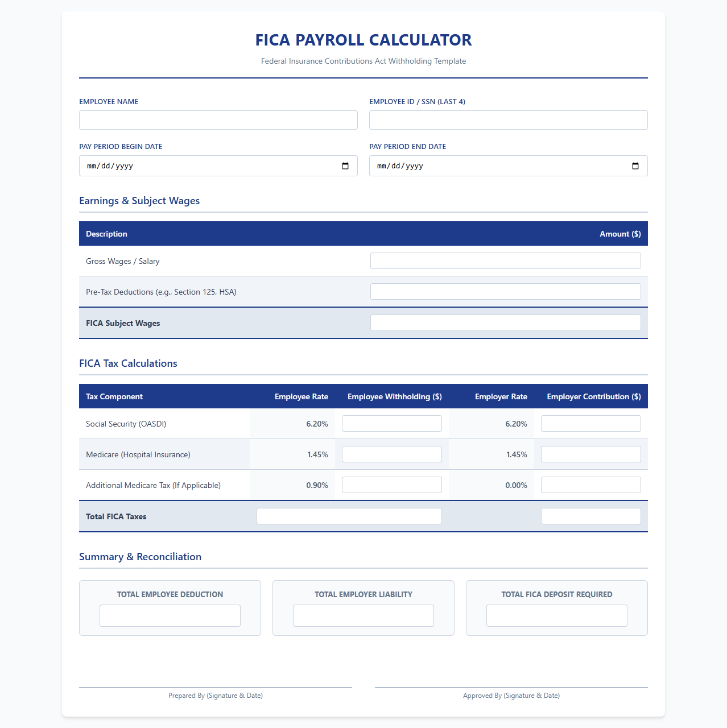This screenshot has height=728, width=727.
Task: Select the Pay Period Begin Date field
Action: pyautogui.click(x=218, y=166)
